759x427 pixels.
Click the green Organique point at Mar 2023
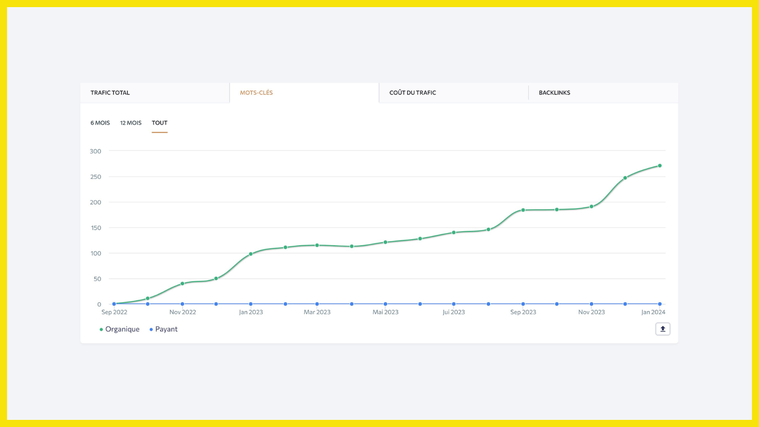[317, 245]
